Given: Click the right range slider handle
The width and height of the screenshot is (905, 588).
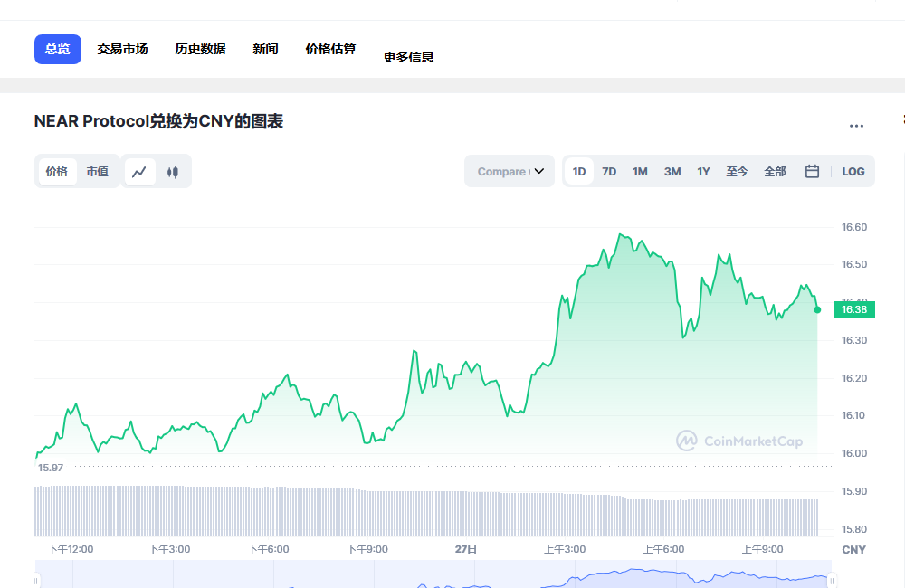Looking at the screenshot, I should click(832, 581).
